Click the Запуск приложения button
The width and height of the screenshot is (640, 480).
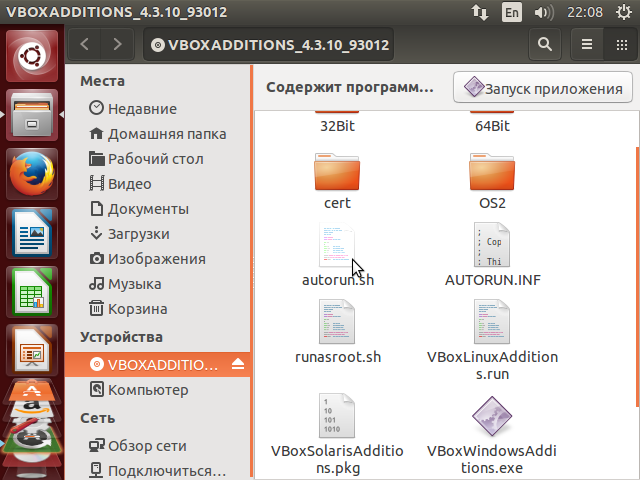point(542,87)
